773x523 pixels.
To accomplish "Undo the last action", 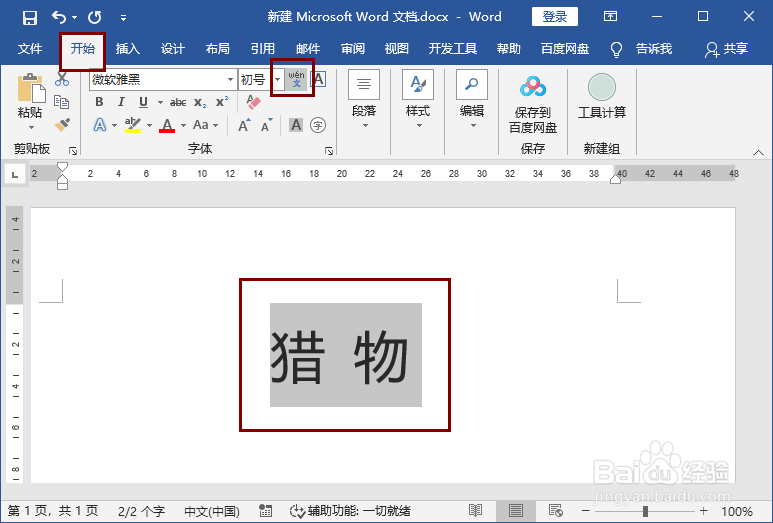I will point(59,18).
